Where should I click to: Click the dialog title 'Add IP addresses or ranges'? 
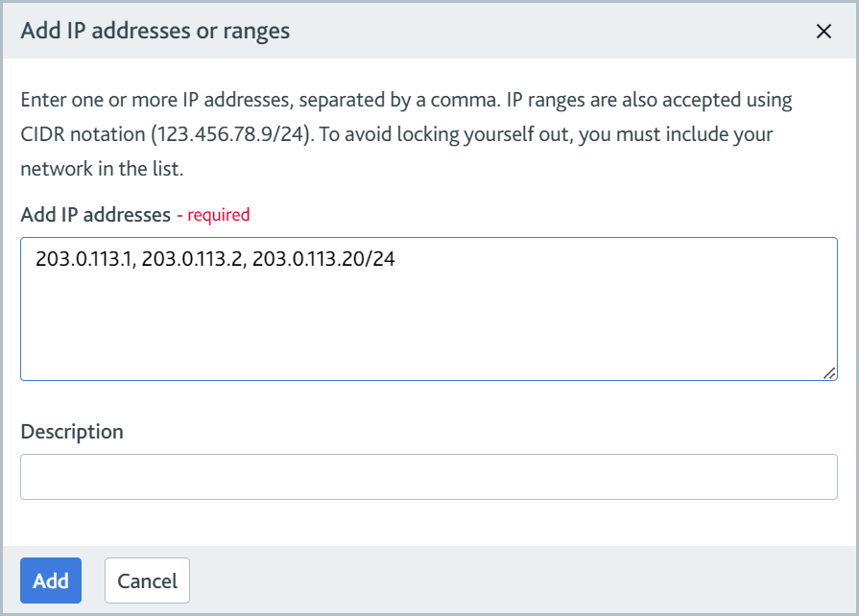154,31
